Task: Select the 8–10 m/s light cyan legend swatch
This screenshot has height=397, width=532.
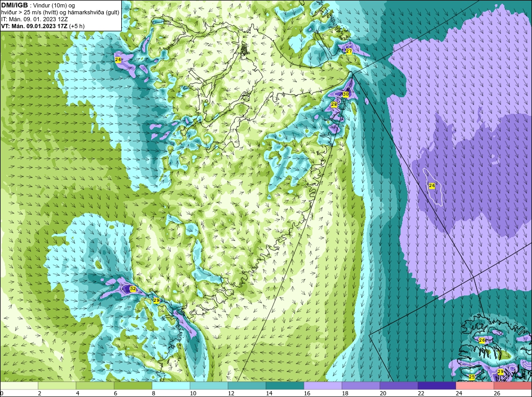Action: 171,386
